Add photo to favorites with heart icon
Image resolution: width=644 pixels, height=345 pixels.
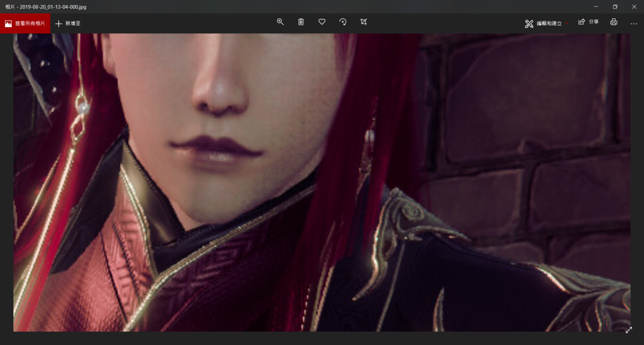pyautogui.click(x=322, y=22)
